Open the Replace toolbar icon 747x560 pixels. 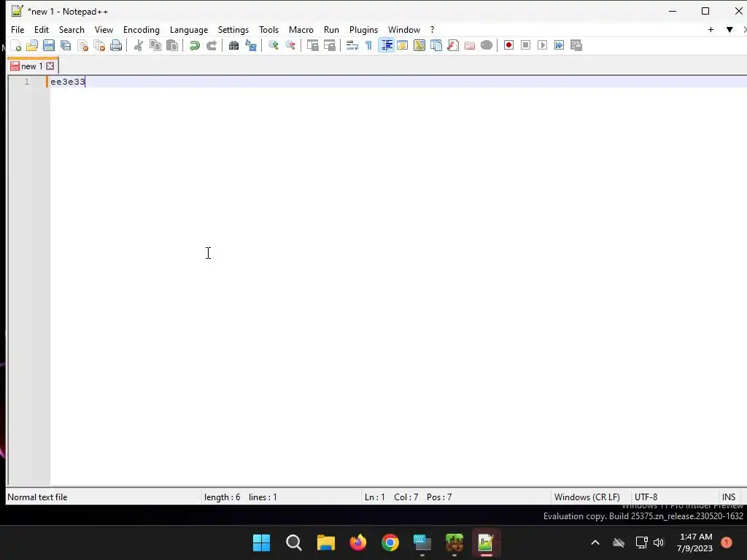coord(251,45)
